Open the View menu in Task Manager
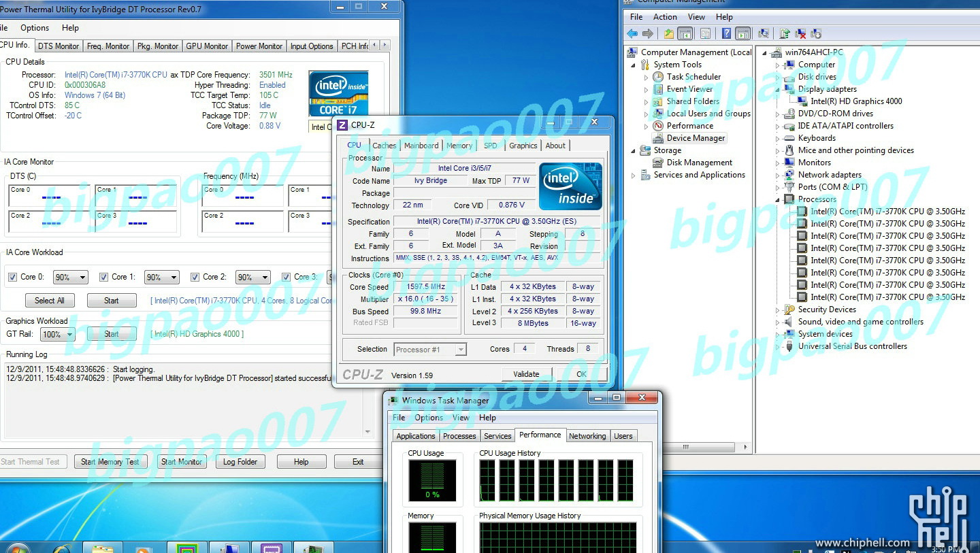The image size is (980, 553). point(461,418)
